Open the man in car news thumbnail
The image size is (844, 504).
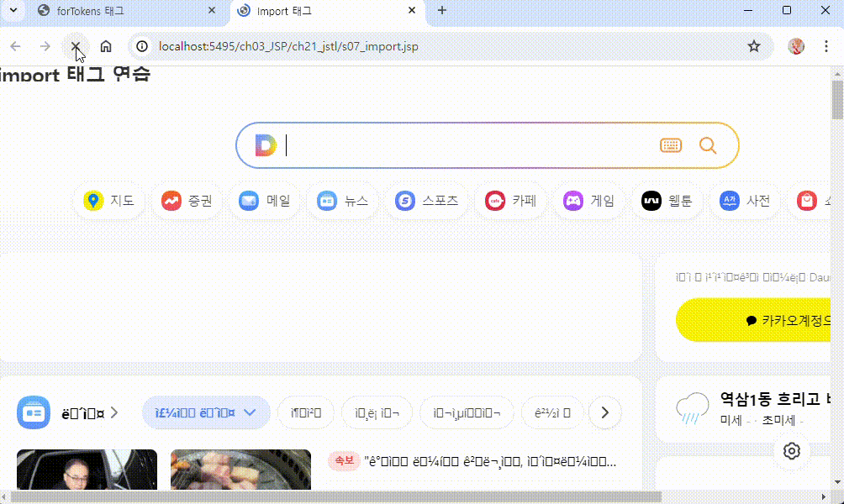(x=87, y=470)
